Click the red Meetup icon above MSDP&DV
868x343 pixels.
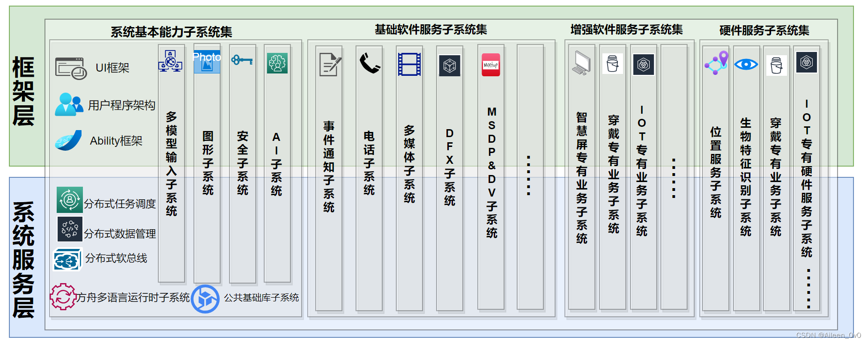[x=491, y=65]
